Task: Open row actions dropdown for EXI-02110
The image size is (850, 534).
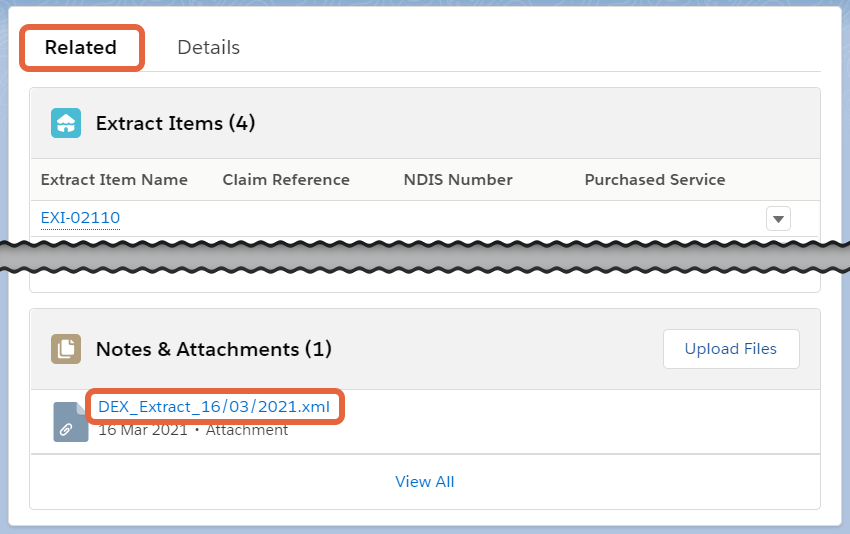Action: pyautogui.click(x=778, y=218)
